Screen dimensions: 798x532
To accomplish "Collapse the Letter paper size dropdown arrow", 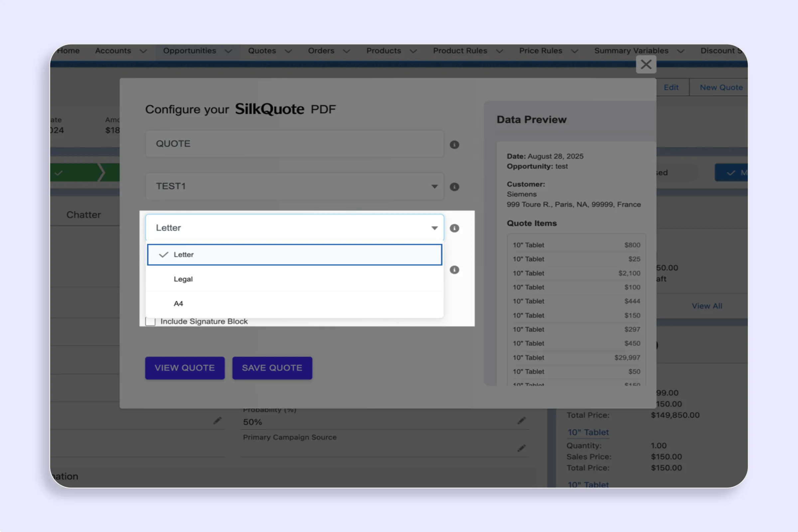I will (434, 228).
